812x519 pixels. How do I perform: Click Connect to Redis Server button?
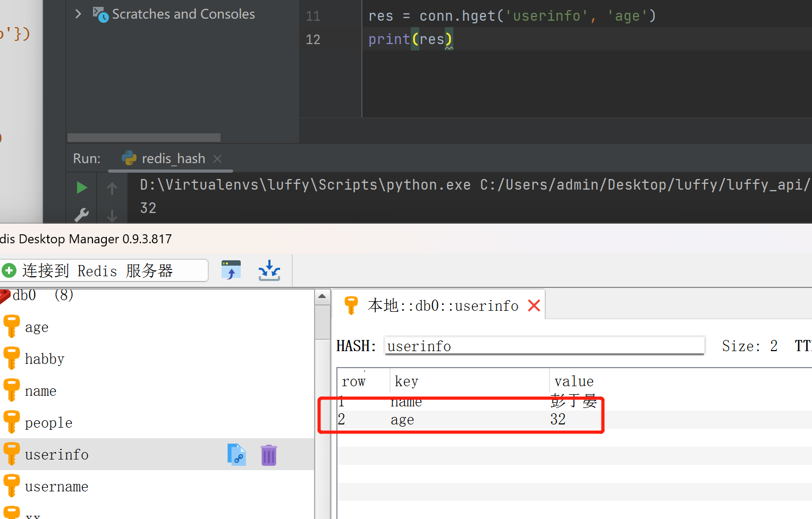coord(104,270)
